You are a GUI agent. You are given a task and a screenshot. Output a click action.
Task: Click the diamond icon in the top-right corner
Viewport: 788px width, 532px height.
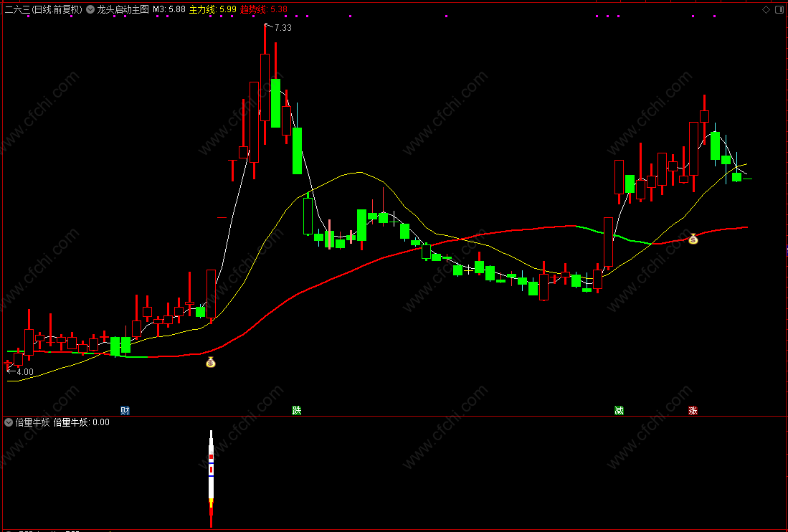[x=766, y=9]
